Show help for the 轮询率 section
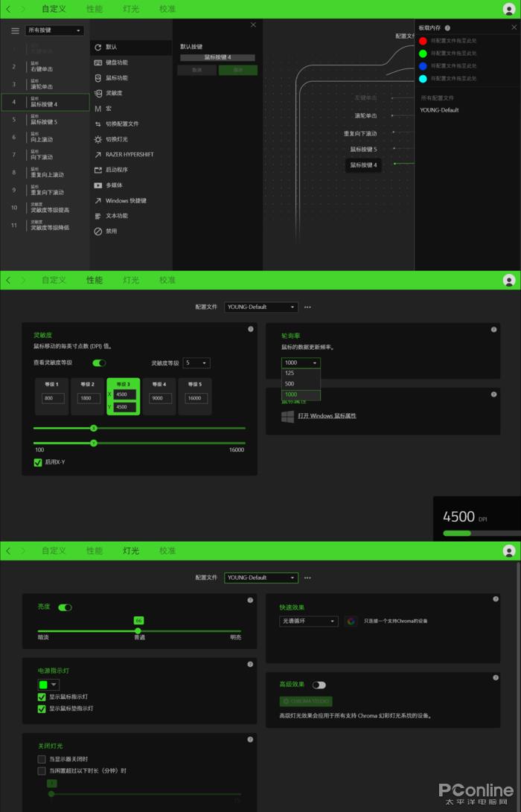 point(494,330)
